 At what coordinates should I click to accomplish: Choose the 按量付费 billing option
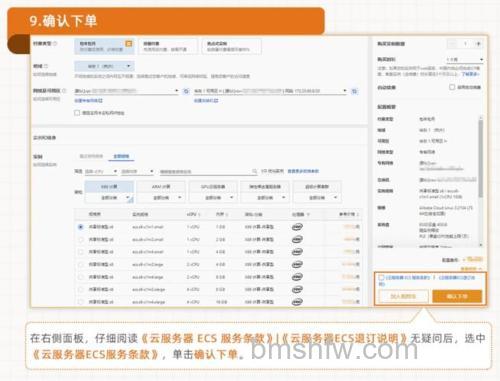point(168,46)
